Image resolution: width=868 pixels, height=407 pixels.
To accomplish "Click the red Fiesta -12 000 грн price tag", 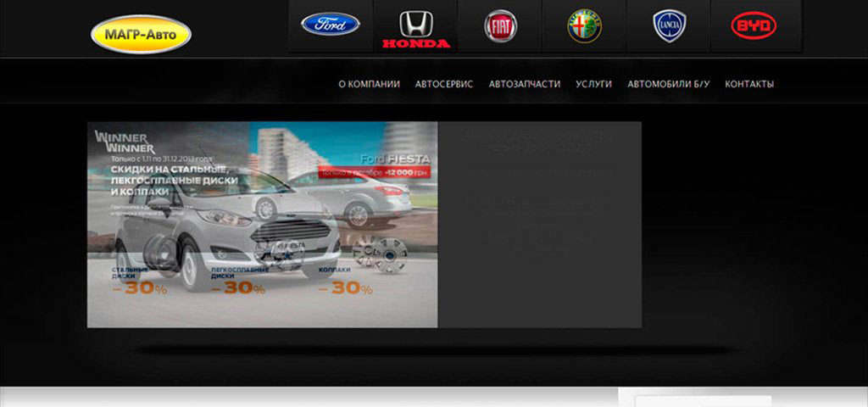I will 374,173.
